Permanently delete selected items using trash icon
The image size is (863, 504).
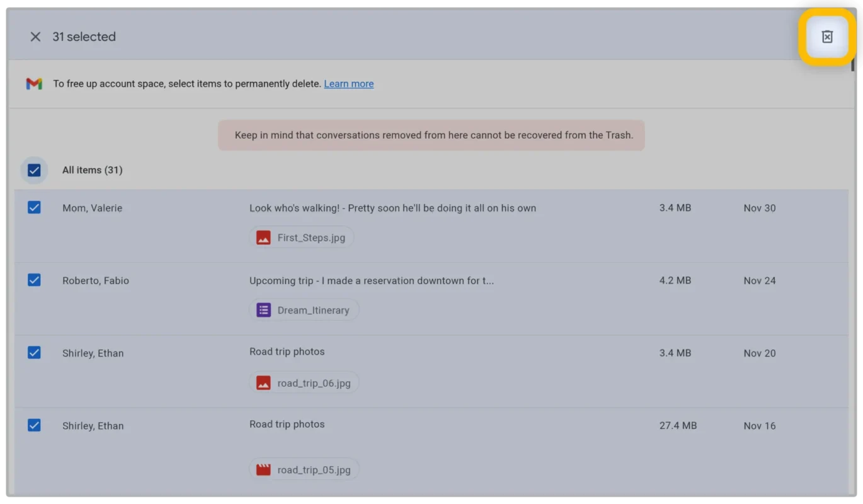[x=826, y=37]
